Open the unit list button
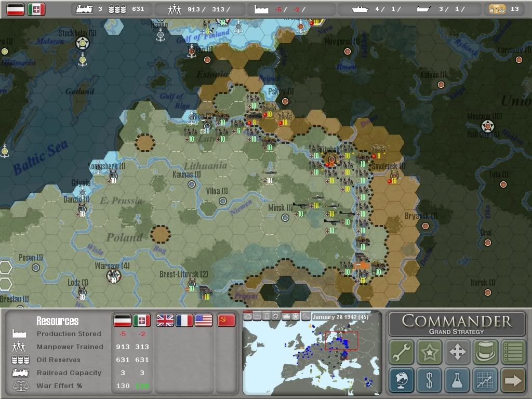Viewport: 532px width, 399px height. pos(513,352)
